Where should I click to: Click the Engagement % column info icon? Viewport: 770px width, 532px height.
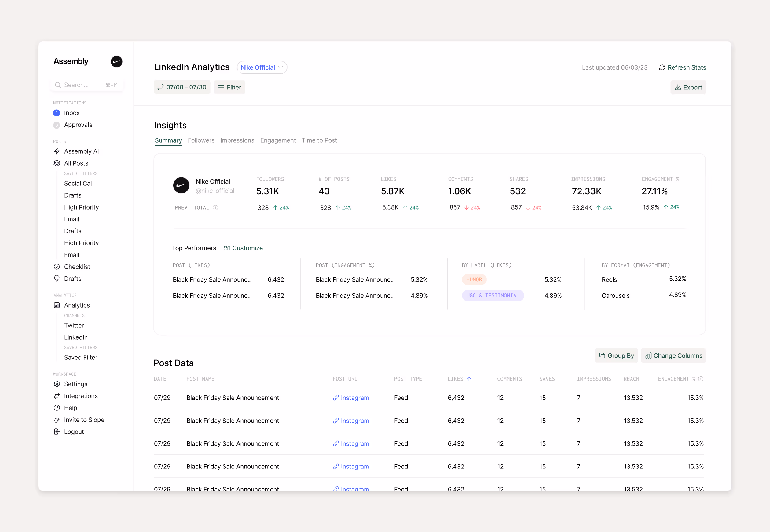(701, 379)
